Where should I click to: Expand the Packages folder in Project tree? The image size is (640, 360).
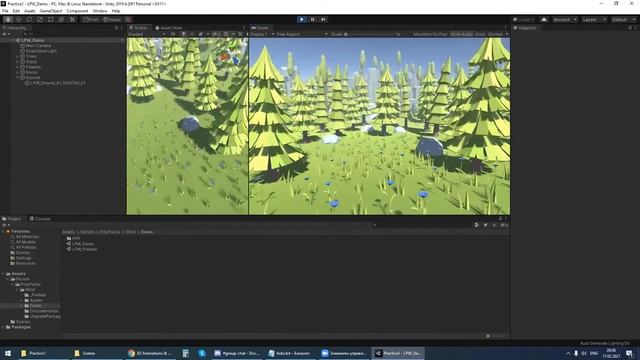3,327
